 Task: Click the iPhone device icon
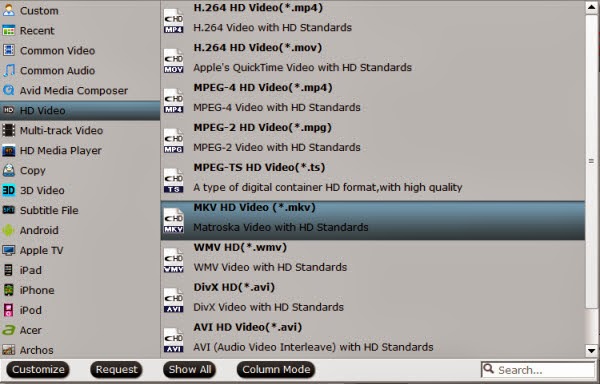pos(8,290)
